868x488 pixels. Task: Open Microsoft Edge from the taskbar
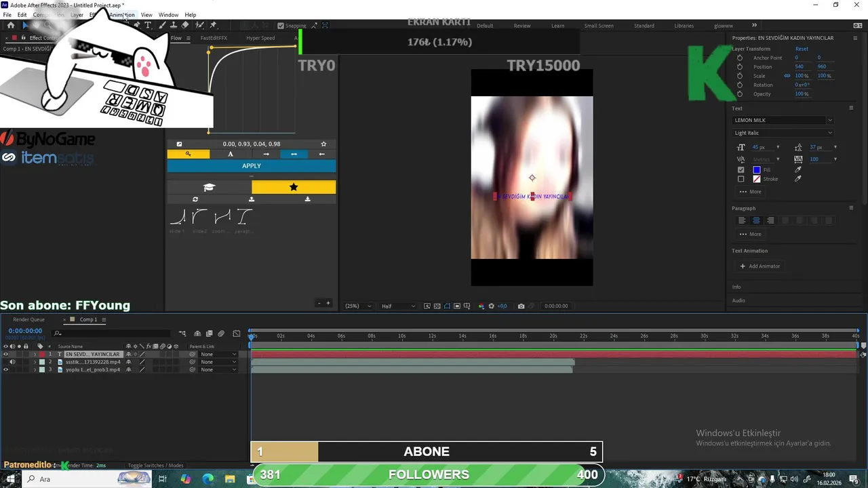tap(208, 479)
